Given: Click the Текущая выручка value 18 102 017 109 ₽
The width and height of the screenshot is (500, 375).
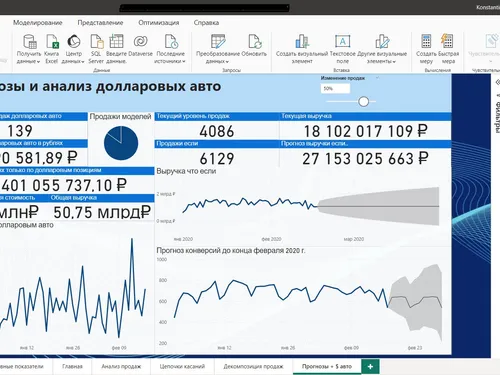Looking at the screenshot, I should coord(366,131).
